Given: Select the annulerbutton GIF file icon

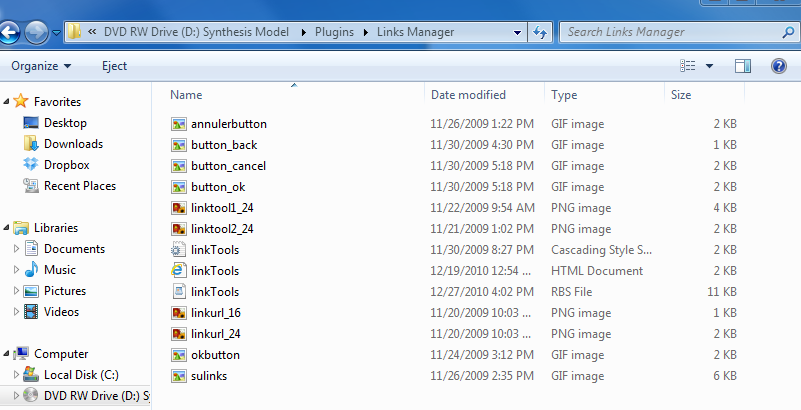Looking at the screenshot, I should [178, 124].
